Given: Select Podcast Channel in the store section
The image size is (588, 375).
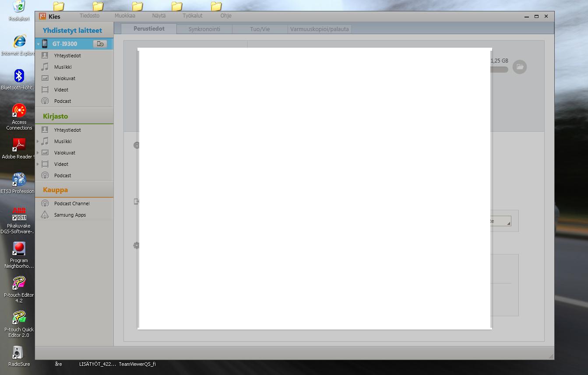Looking at the screenshot, I should (x=71, y=203).
